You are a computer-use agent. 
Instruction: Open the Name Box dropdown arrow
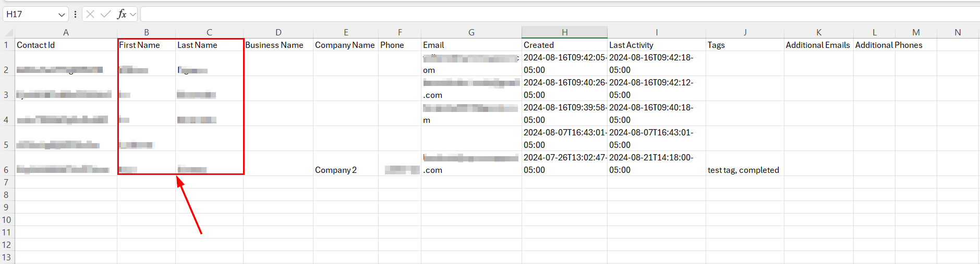pos(62,15)
